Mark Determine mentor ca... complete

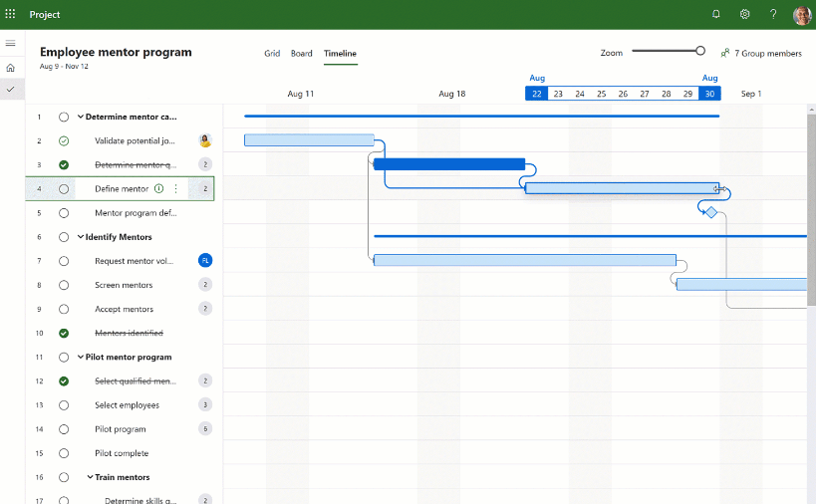[x=64, y=117]
